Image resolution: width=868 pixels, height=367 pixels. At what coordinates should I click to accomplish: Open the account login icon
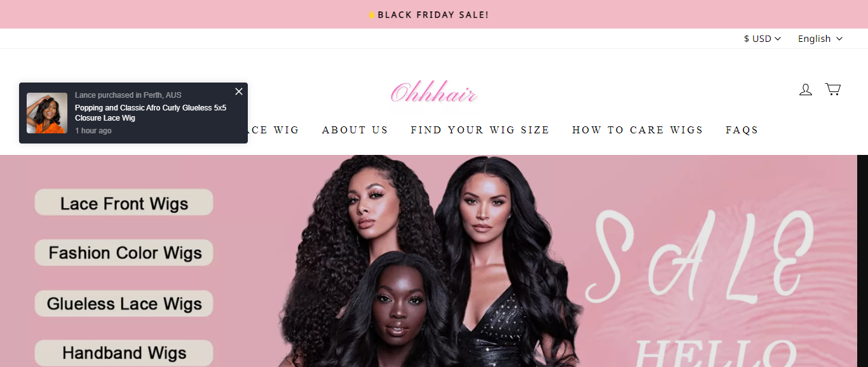click(805, 90)
